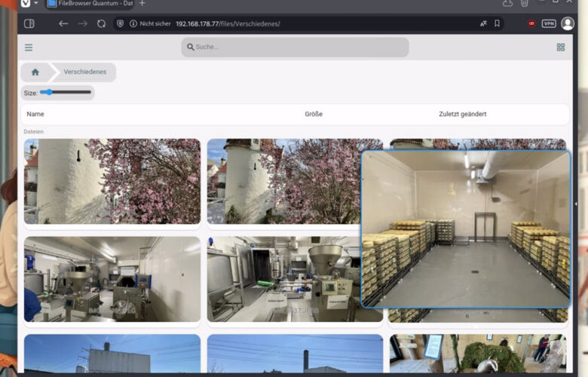
Task: Expand the arrow beside the Vivaldi icon
Action: pyautogui.click(x=36, y=3)
